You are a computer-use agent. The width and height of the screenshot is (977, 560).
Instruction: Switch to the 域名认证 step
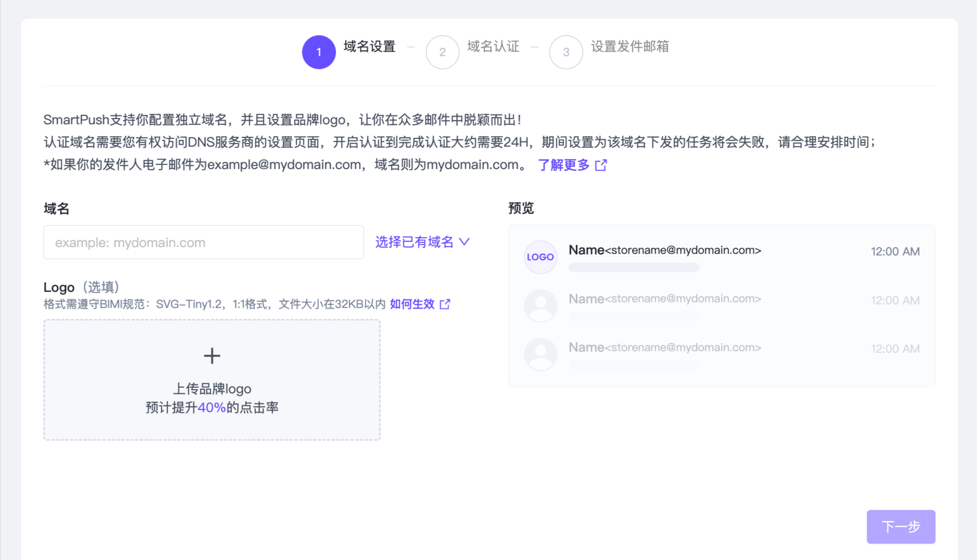(x=493, y=47)
